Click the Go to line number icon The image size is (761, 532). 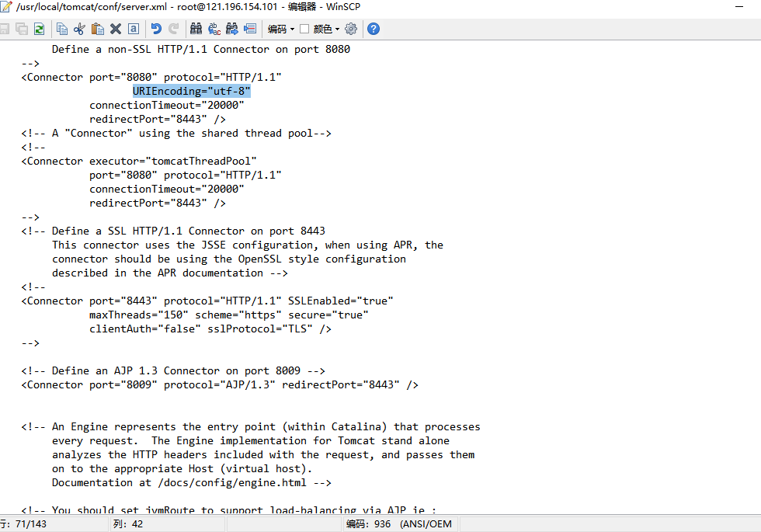(x=250, y=30)
